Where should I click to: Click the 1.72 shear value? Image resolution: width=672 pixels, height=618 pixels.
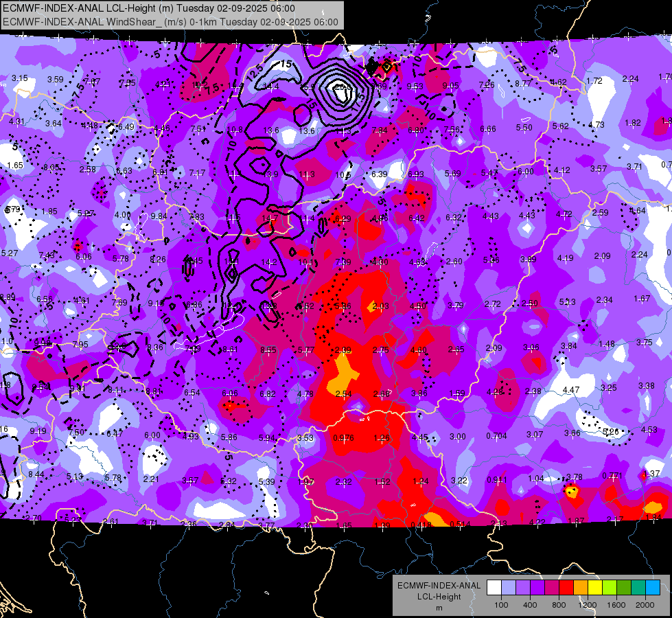click(594, 80)
